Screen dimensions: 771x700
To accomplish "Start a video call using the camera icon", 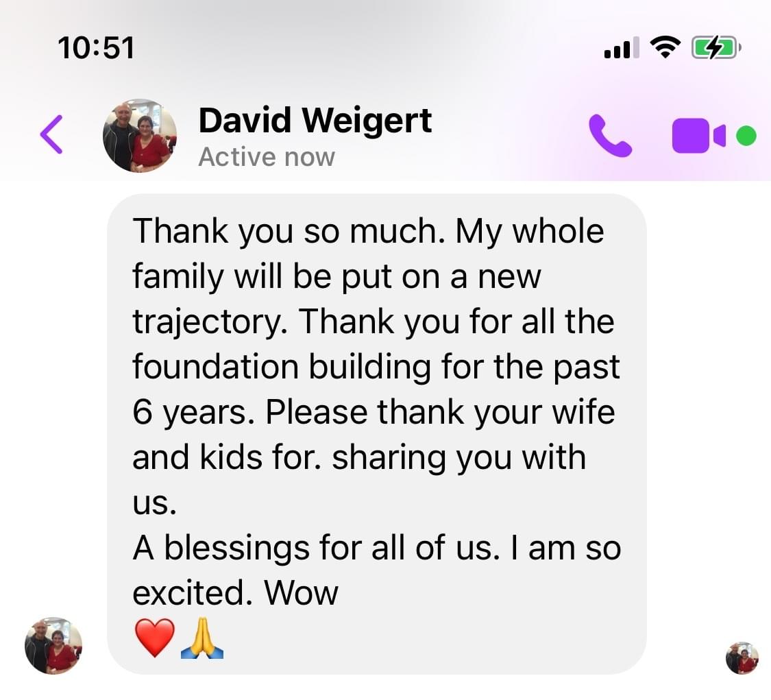I will pos(698,136).
